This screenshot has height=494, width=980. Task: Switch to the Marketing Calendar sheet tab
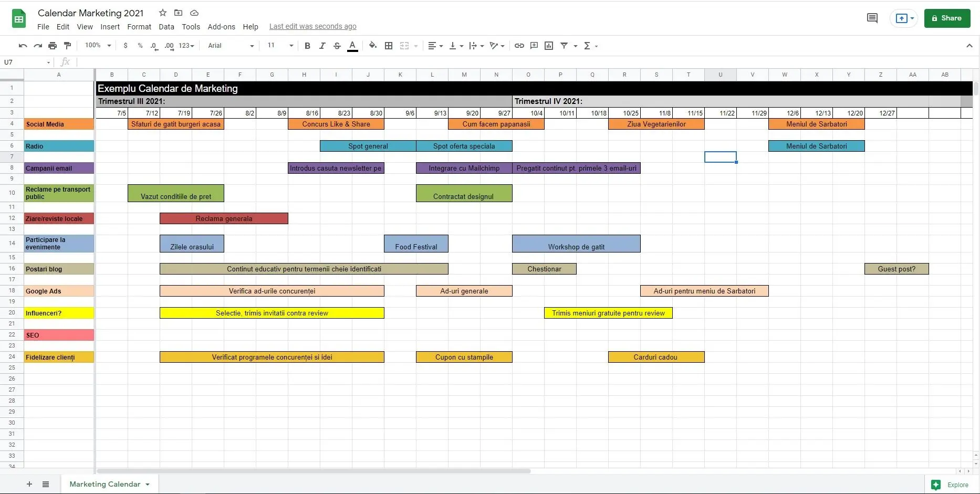[105, 484]
